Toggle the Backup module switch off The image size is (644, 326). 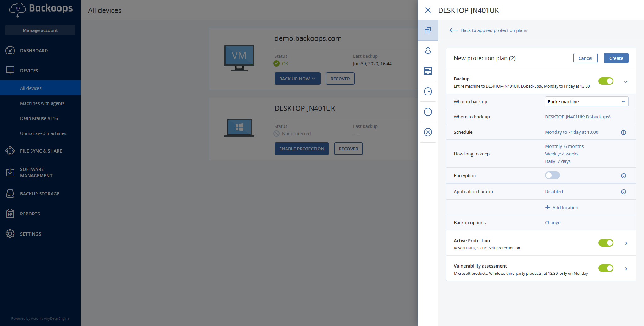pyautogui.click(x=606, y=81)
